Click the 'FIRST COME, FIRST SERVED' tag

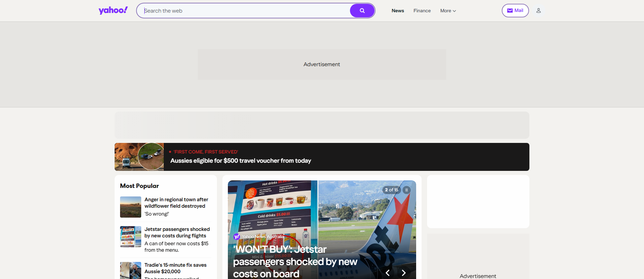[x=206, y=152]
